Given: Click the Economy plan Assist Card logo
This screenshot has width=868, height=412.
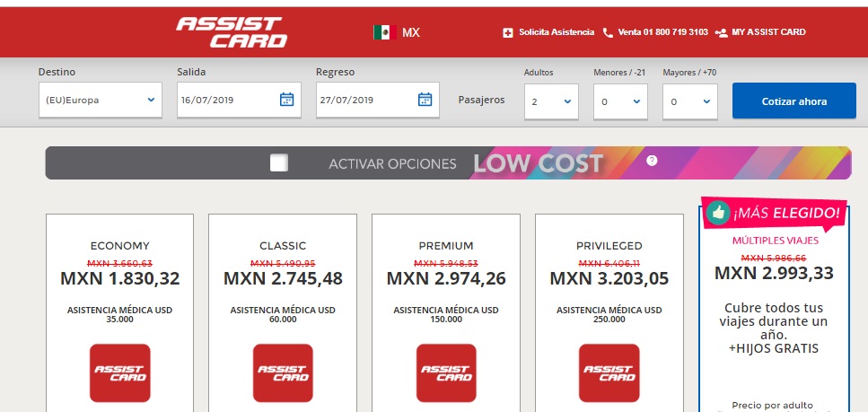Looking at the screenshot, I should [x=119, y=373].
